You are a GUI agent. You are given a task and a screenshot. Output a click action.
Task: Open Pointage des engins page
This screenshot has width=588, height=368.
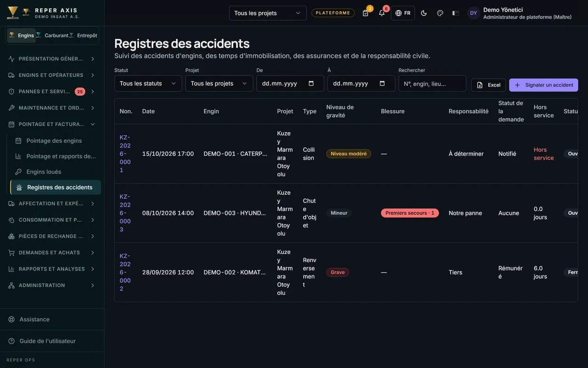55,141
